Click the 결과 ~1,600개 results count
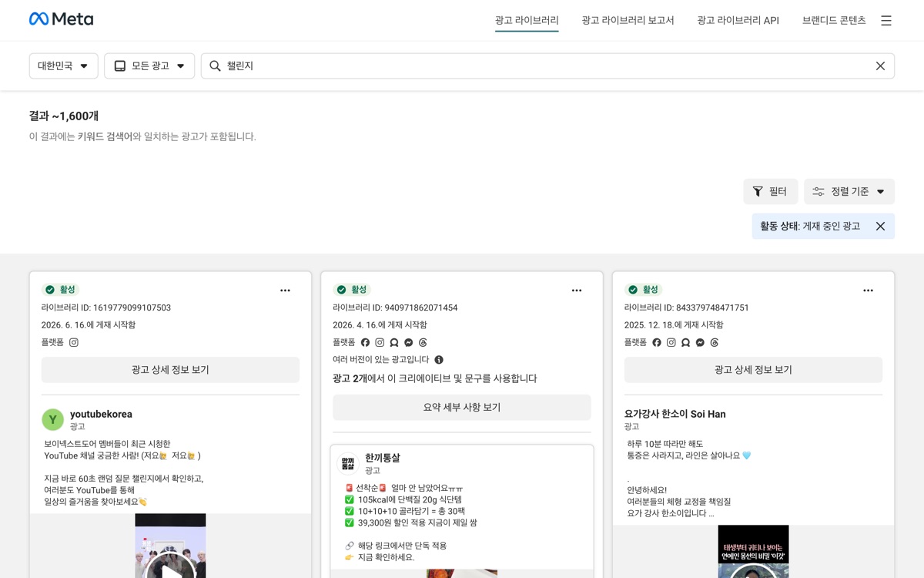Viewport: 924px width, 578px height. tap(64, 116)
